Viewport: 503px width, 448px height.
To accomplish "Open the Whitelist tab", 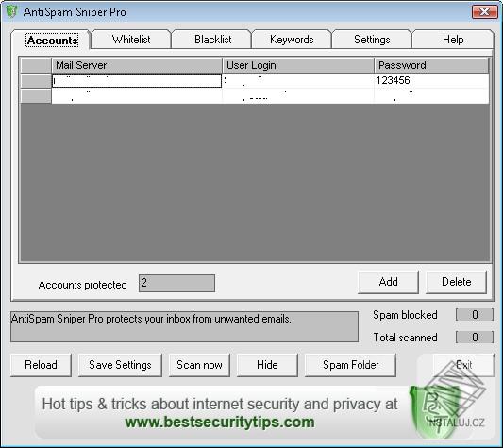I will [x=131, y=40].
